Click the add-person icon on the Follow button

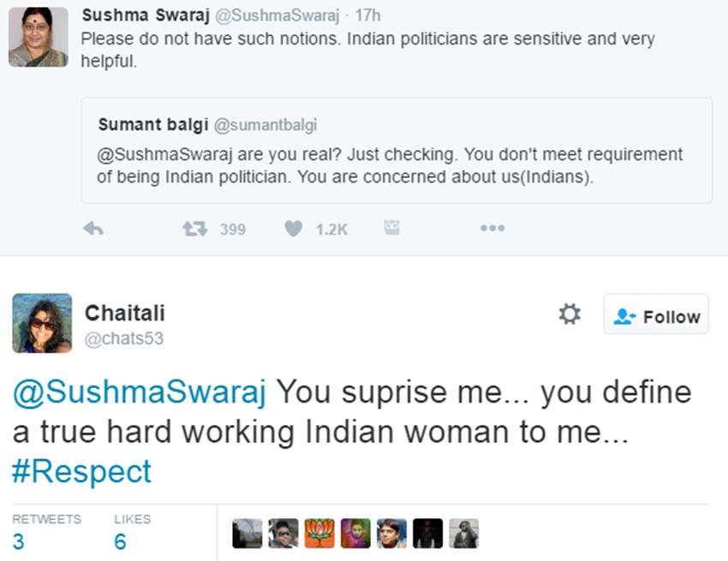624,315
